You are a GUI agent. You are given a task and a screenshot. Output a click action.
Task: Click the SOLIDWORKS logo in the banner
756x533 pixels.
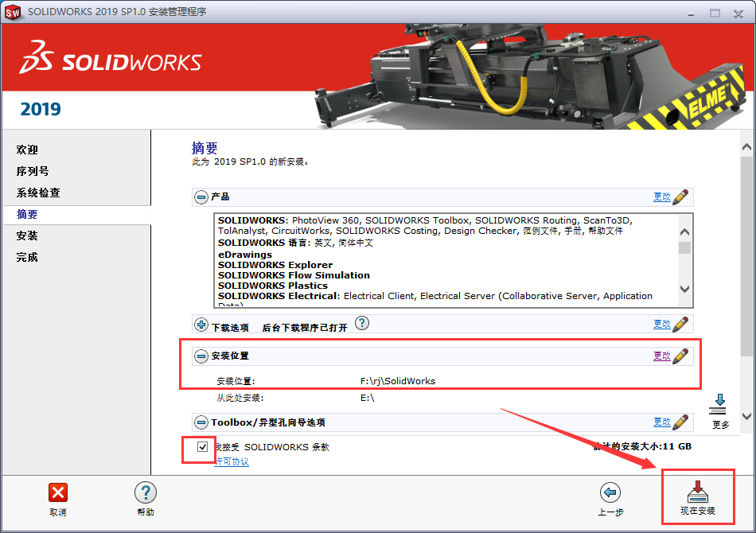111,58
